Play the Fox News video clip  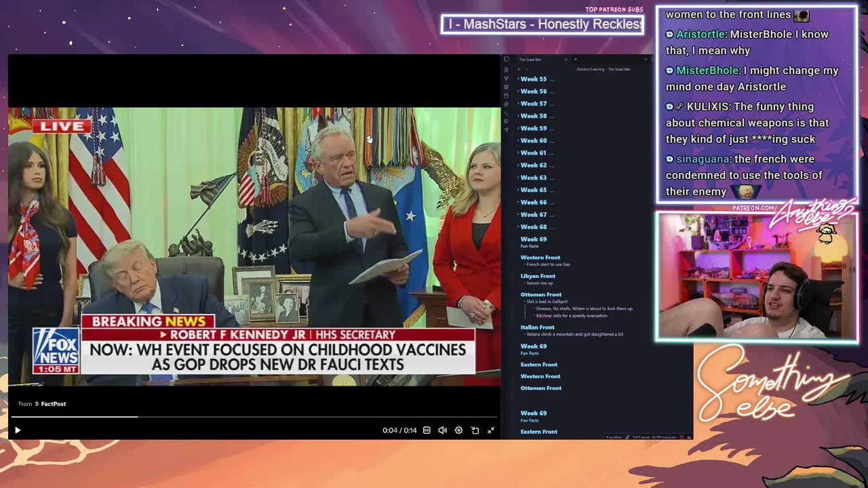point(18,430)
